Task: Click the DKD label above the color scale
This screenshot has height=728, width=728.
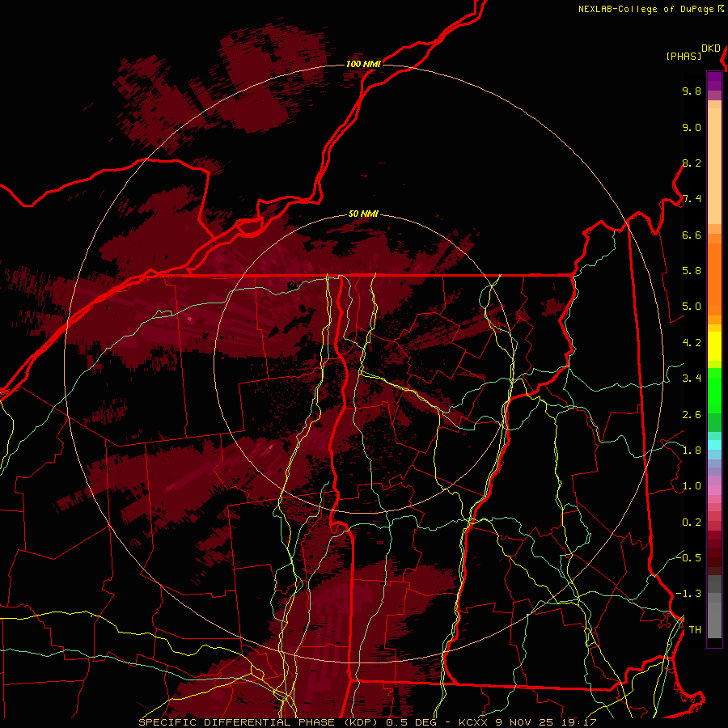Action: (x=711, y=49)
